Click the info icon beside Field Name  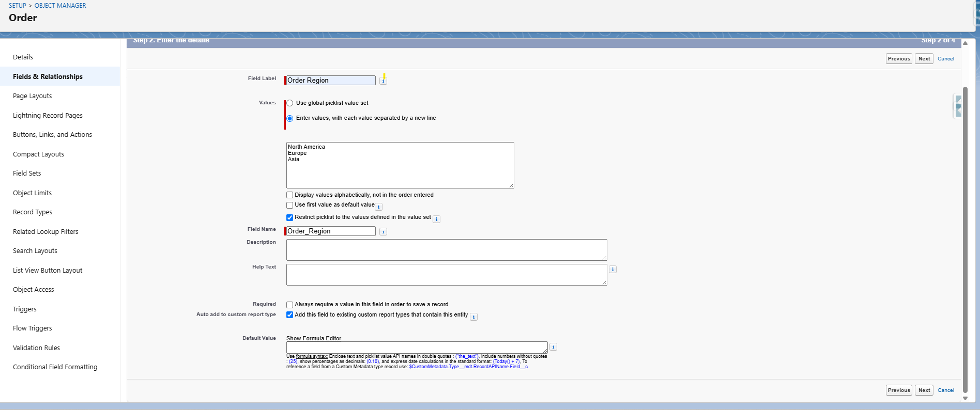383,232
